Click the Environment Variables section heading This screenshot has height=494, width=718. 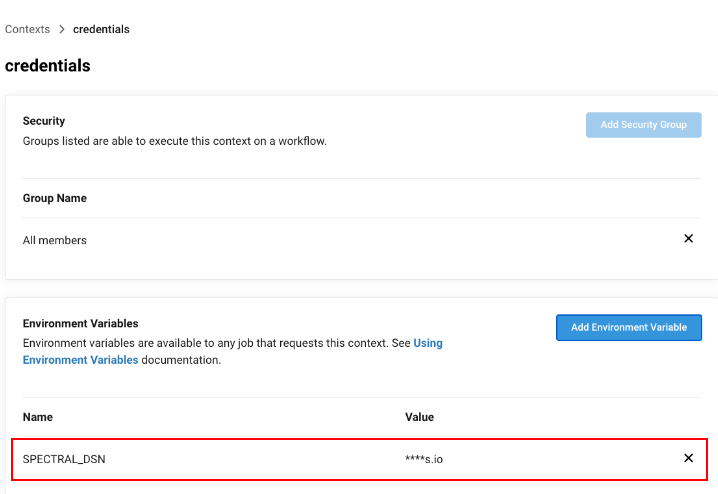click(81, 323)
